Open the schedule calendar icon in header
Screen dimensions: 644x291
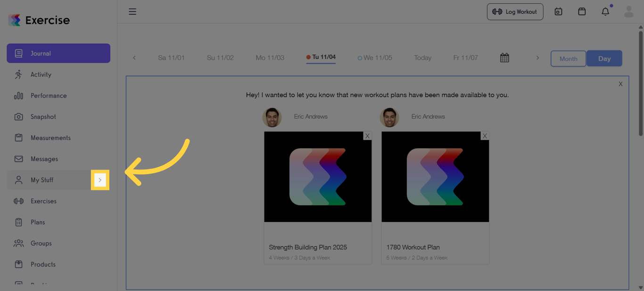point(558,12)
